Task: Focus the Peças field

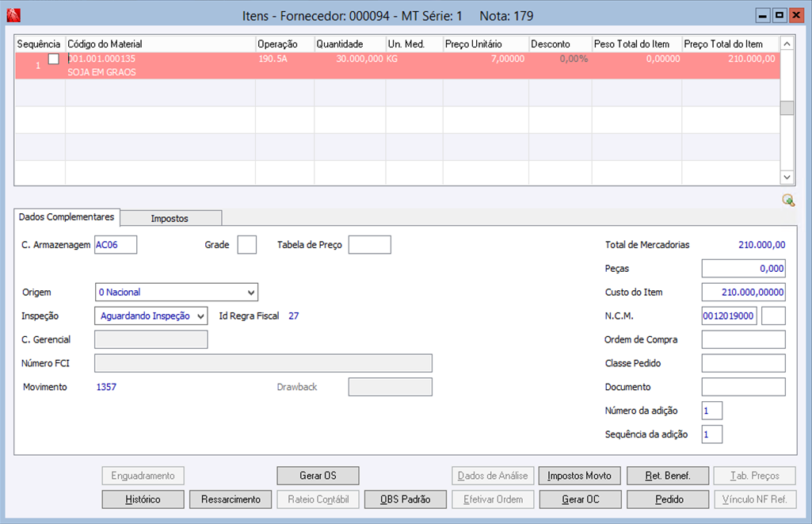Action: pyautogui.click(x=743, y=269)
